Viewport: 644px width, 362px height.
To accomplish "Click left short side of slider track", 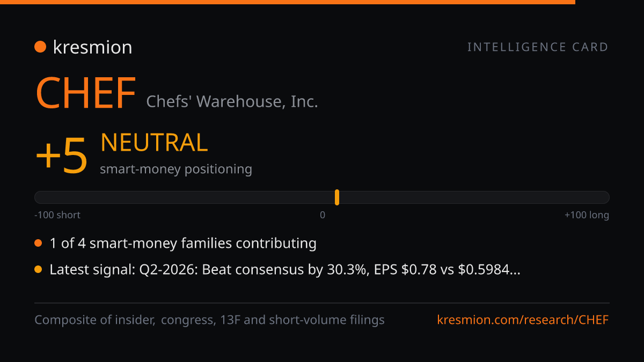I will tap(185, 197).
